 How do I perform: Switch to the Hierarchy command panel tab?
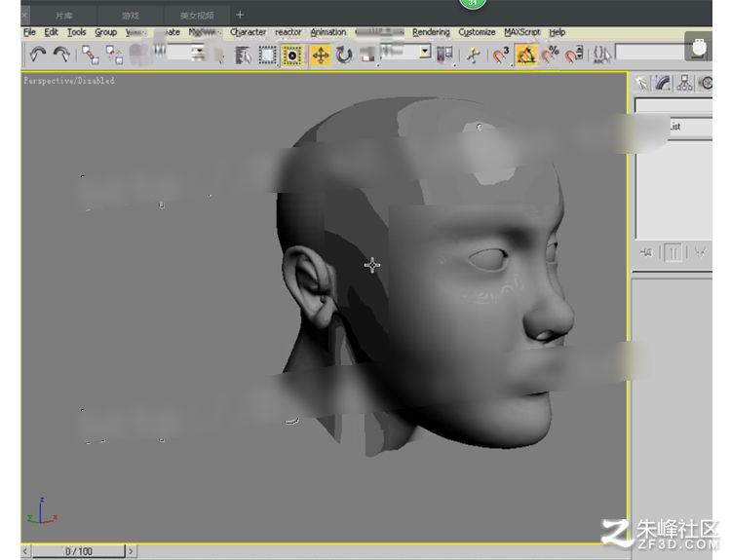[684, 84]
